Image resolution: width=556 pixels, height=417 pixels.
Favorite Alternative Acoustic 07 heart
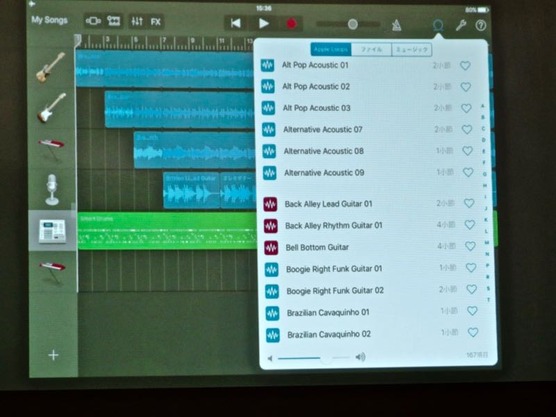pos(467,129)
